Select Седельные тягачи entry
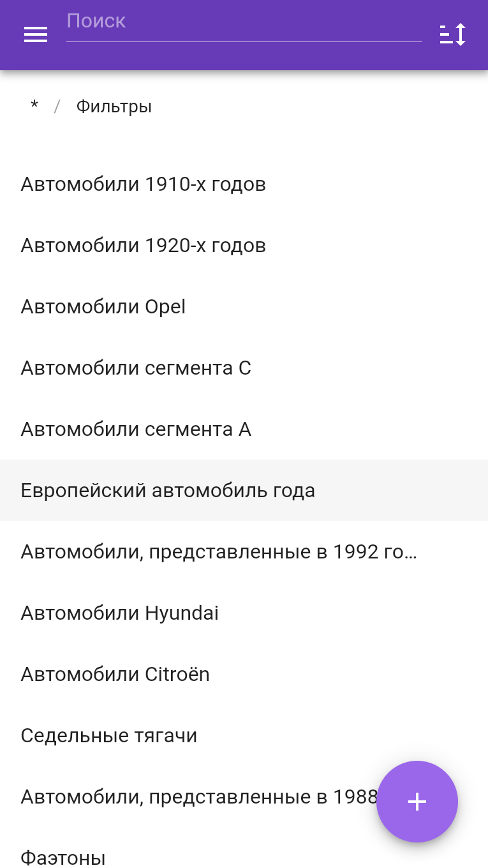This screenshot has height=868, width=488. [x=244, y=736]
